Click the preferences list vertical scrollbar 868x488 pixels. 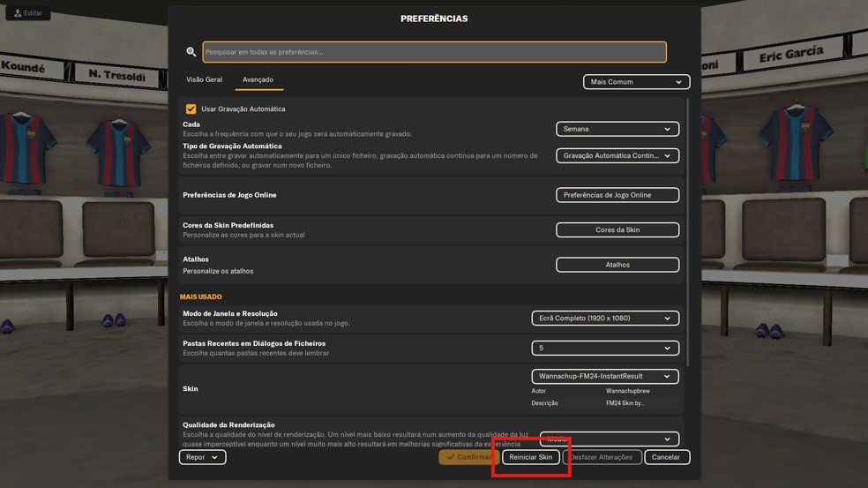(x=687, y=233)
